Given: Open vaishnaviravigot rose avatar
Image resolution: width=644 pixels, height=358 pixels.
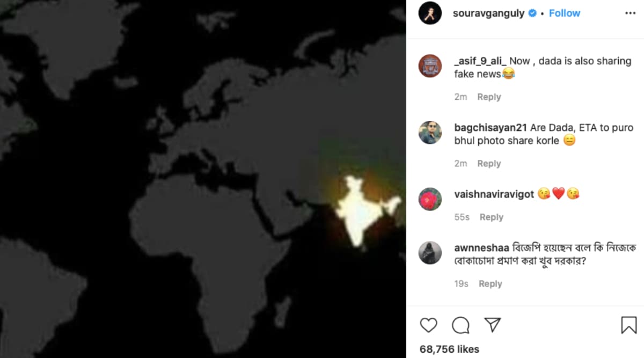Looking at the screenshot, I should point(430,199).
